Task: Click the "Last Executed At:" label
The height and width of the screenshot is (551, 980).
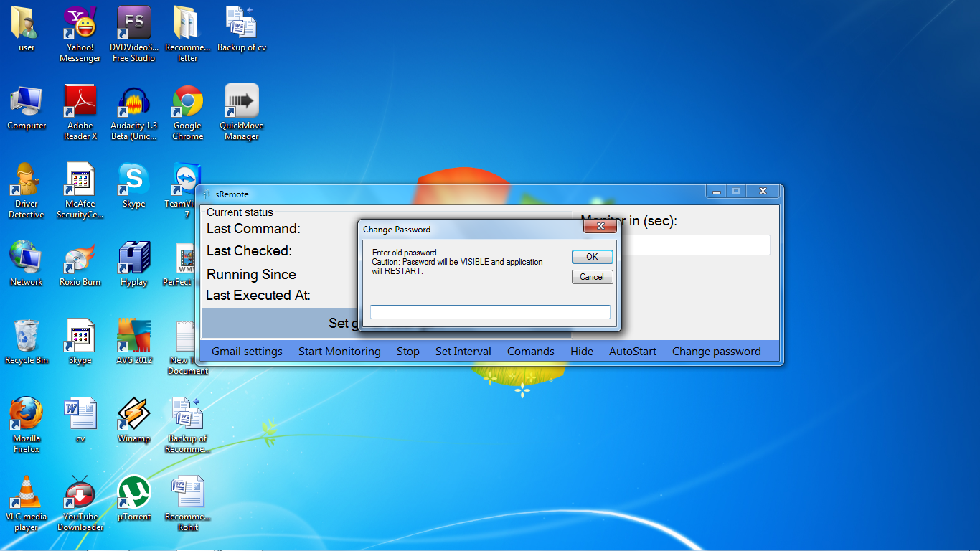Action: [258, 296]
